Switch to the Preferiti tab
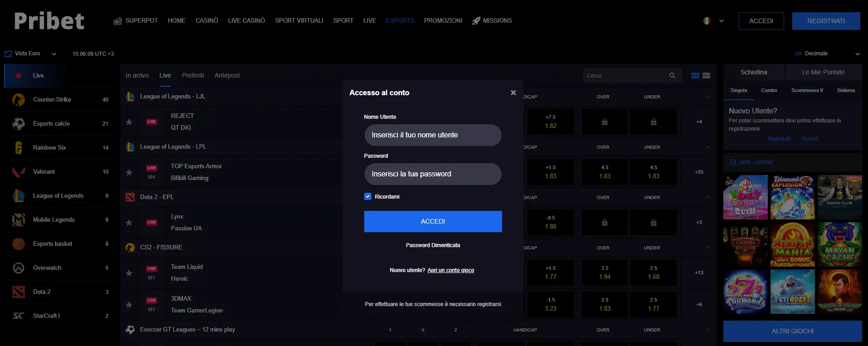Viewport: 868px width, 346px height. [x=193, y=75]
